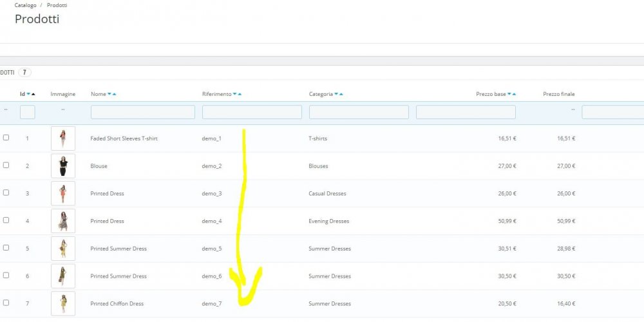
Task: Sort Riferimento column ascending arrow
Action: coord(240,95)
